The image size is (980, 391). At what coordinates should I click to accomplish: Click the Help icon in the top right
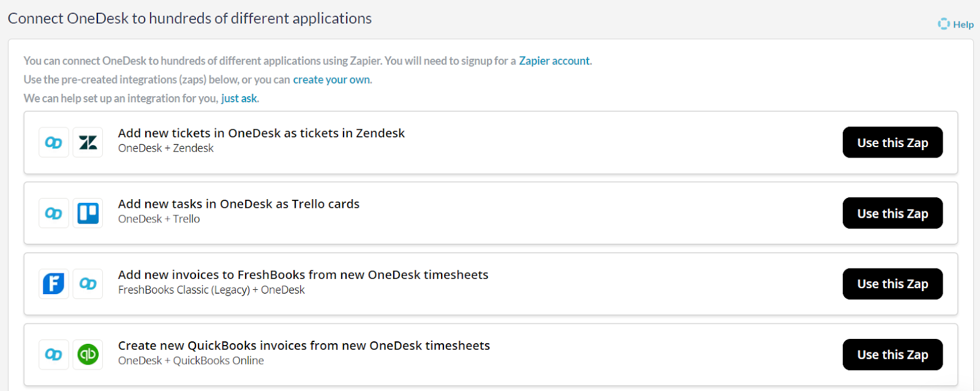[x=943, y=24]
